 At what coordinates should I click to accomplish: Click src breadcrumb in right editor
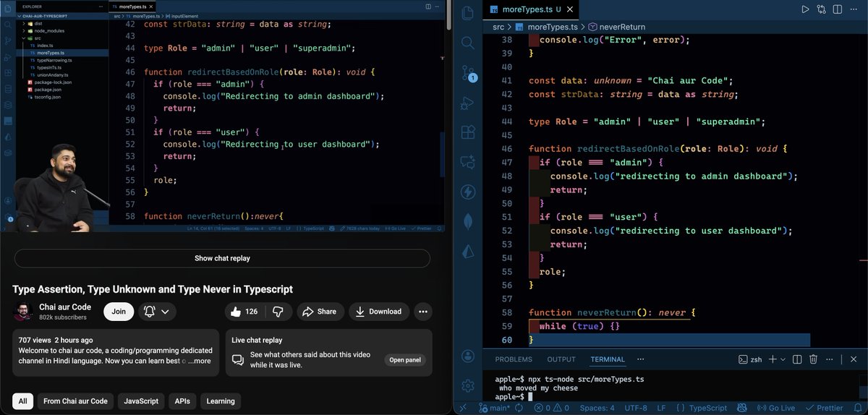pos(498,27)
